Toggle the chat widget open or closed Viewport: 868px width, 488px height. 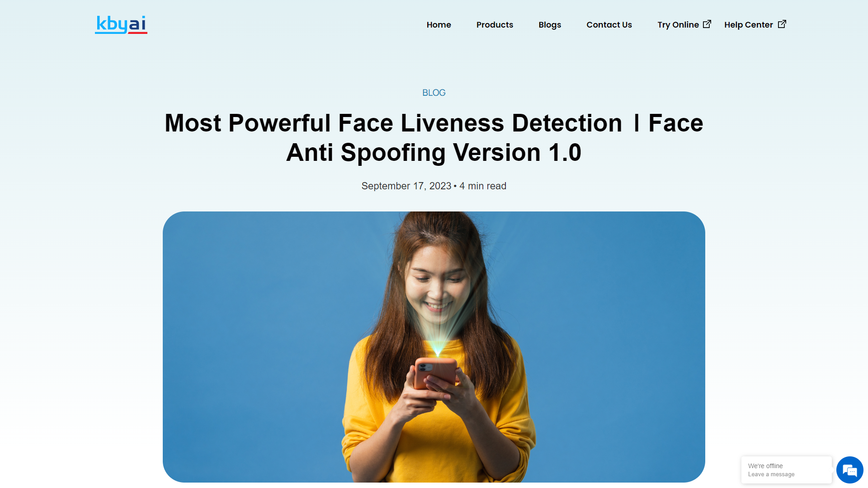click(849, 469)
